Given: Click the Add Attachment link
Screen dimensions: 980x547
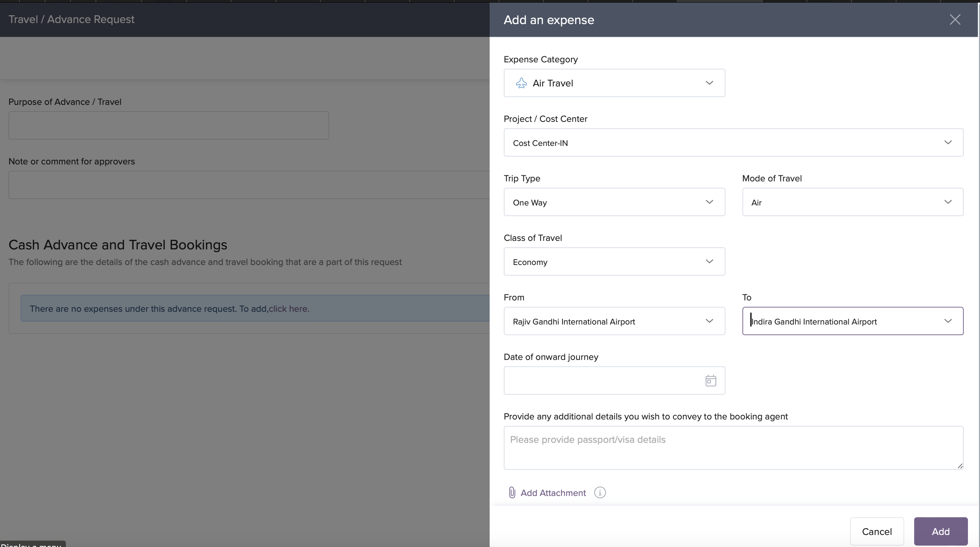Looking at the screenshot, I should point(553,493).
